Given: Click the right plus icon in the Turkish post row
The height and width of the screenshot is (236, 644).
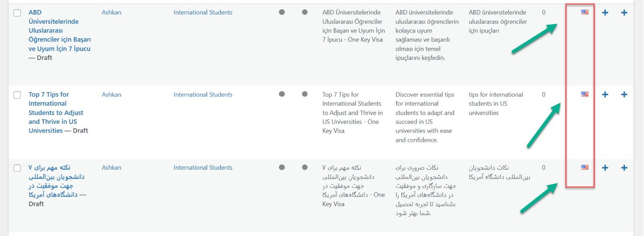Looking at the screenshot, I should pyautogui.click(x=624, y=13).
